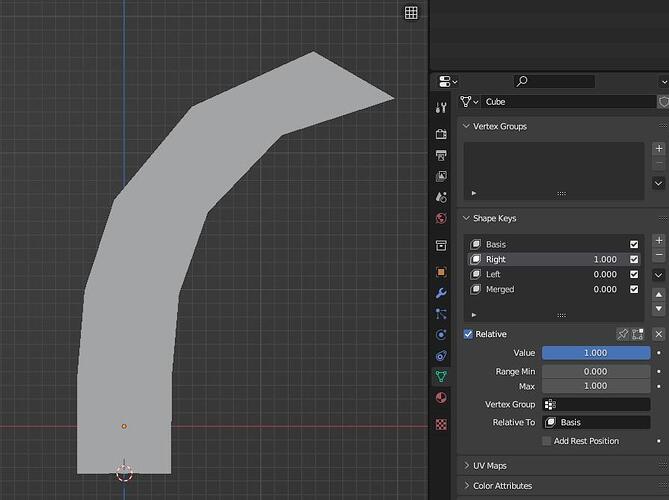Open the Object Constraints tab

coord(441,355)
